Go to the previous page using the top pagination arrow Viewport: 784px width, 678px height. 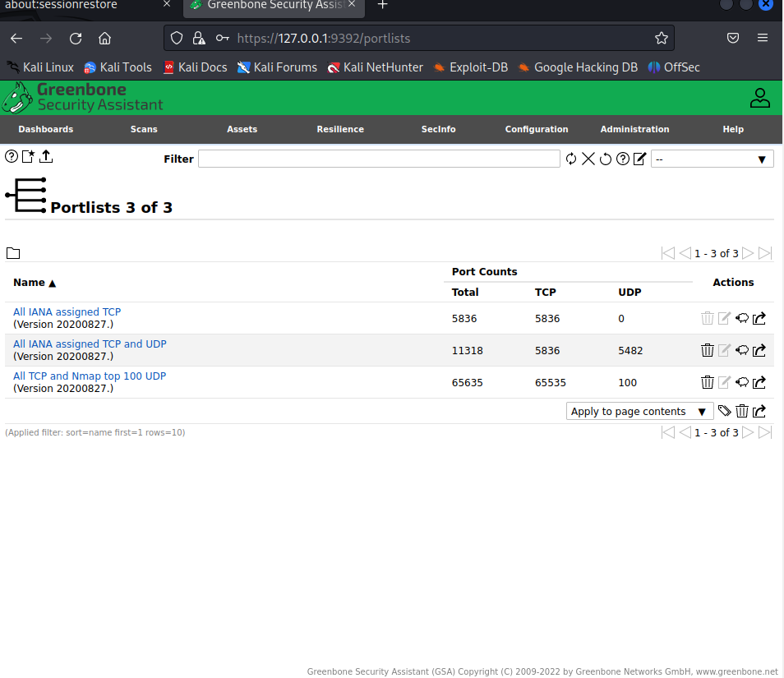pyautogui.click(x=685, y=253)
